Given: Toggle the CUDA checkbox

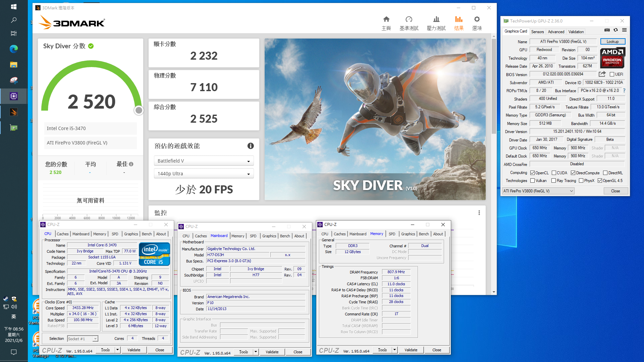Looking at the screenshot, I should click(x=554, y=173).
